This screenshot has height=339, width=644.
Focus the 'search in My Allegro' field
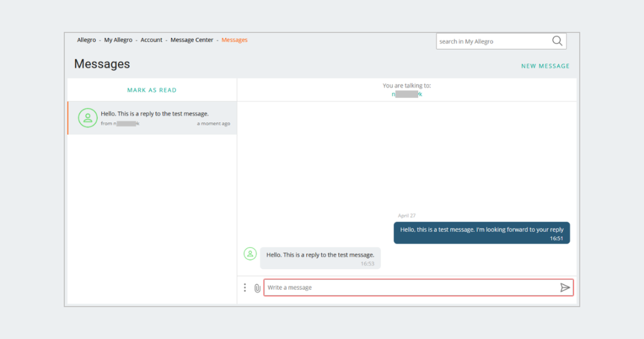click(x=492, y=42)
